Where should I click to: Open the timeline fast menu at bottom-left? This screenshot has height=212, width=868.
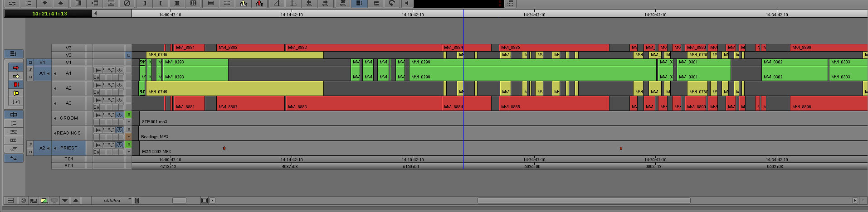10,200
